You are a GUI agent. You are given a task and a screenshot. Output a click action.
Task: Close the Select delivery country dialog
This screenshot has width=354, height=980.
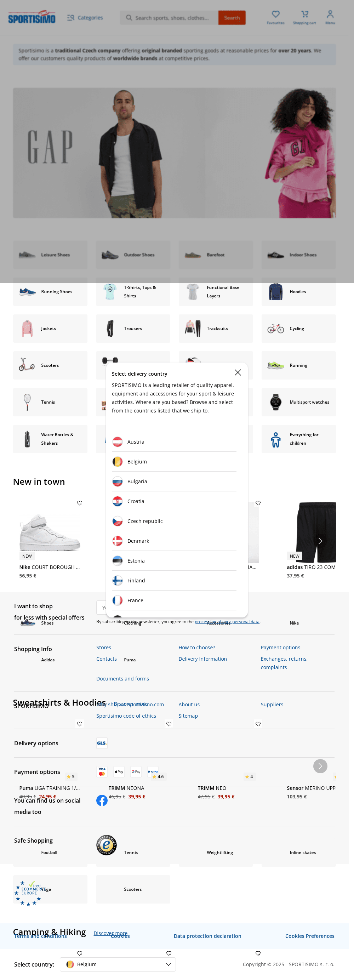pos(238,372)
